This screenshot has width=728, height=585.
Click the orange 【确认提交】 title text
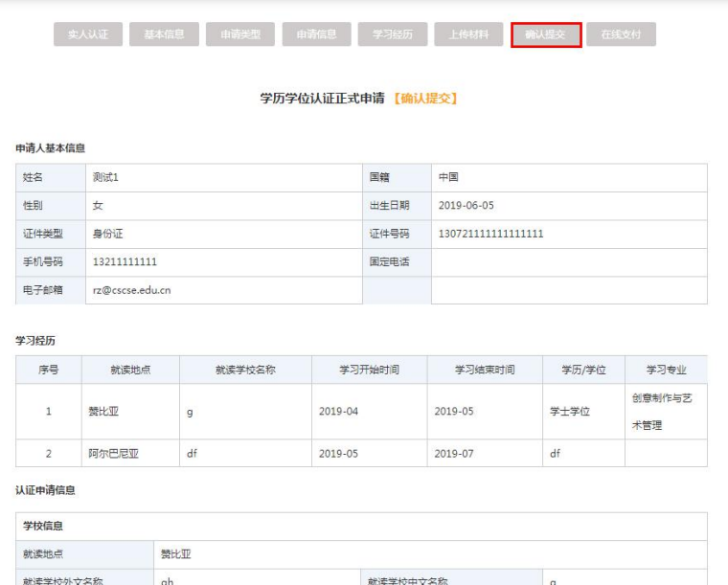tap(426, 99)
